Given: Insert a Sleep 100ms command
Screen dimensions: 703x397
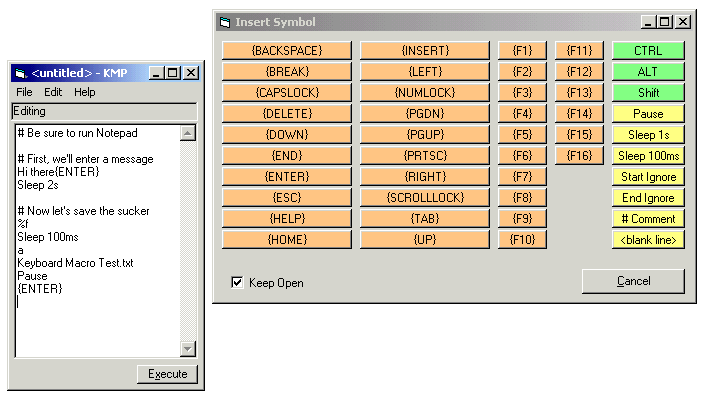Looking at the screenshot, I should (648, 156).
